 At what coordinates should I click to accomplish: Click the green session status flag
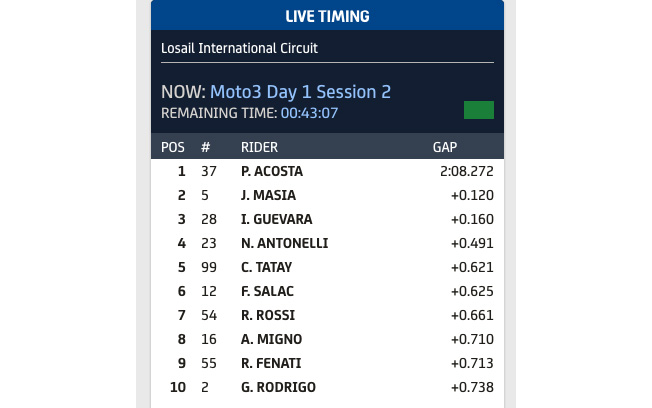479,110
